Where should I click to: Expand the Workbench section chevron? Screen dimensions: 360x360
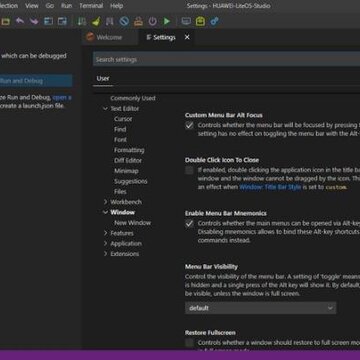point(105,202)
